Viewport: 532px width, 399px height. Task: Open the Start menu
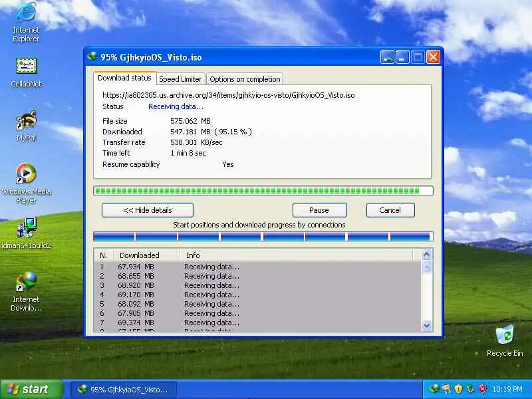(x=31, y=389)
